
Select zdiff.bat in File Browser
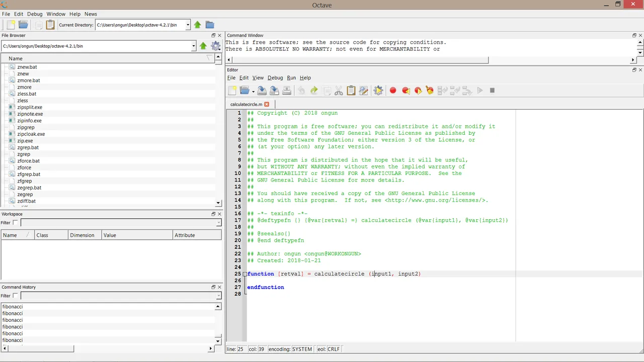point(26,201)
